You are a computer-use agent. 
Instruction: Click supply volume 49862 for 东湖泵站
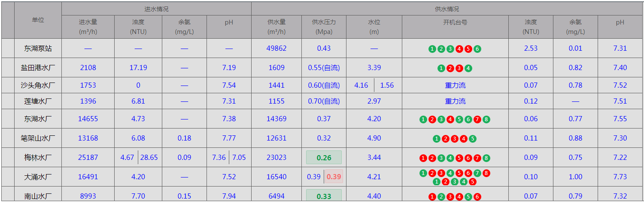pyautogui.click(x=276, y=49)
